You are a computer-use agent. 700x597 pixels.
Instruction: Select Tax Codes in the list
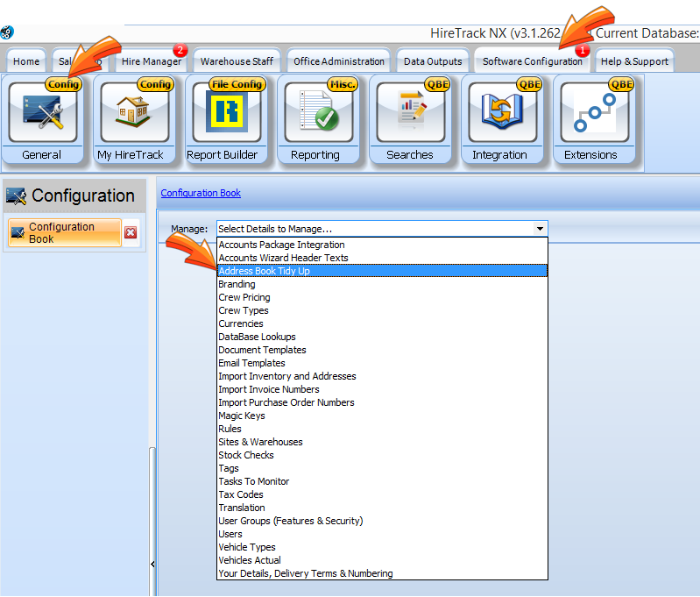pyautogui.click(x=241, y=494)
